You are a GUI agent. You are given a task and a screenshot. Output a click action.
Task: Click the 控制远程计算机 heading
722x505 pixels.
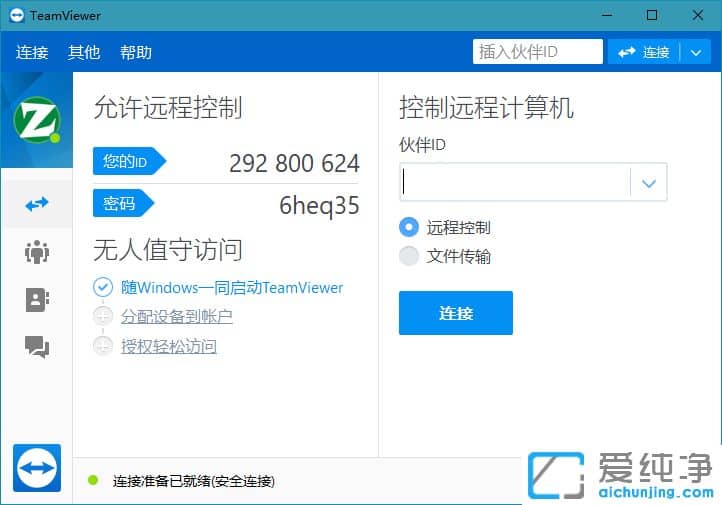pyautogui.click(x=486, y=108)
